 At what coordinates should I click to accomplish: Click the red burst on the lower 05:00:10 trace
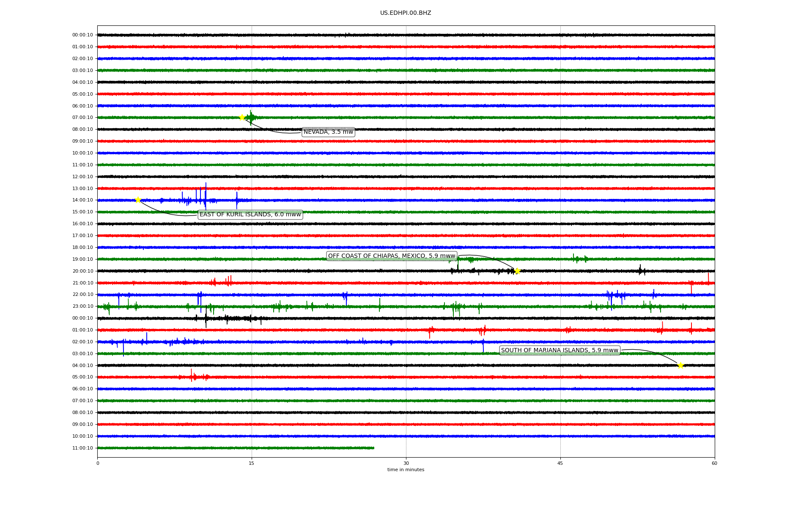pos(194,376)
